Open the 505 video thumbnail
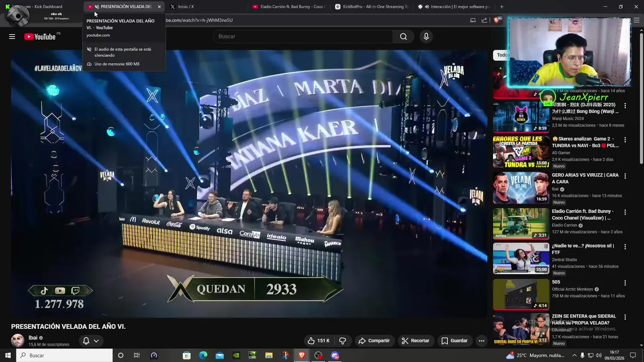This screenshot has height=362, width=644. (521, 295)
